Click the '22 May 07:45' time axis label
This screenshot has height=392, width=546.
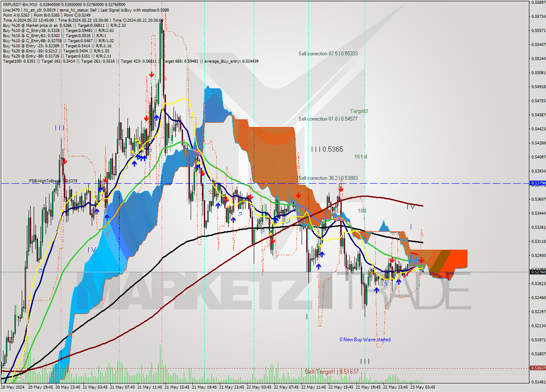[287, 387]
